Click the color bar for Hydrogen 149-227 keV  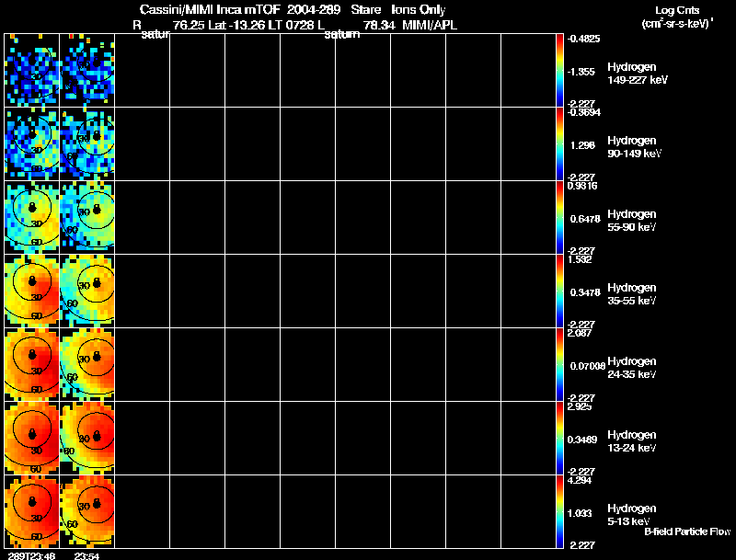point(559,71)
